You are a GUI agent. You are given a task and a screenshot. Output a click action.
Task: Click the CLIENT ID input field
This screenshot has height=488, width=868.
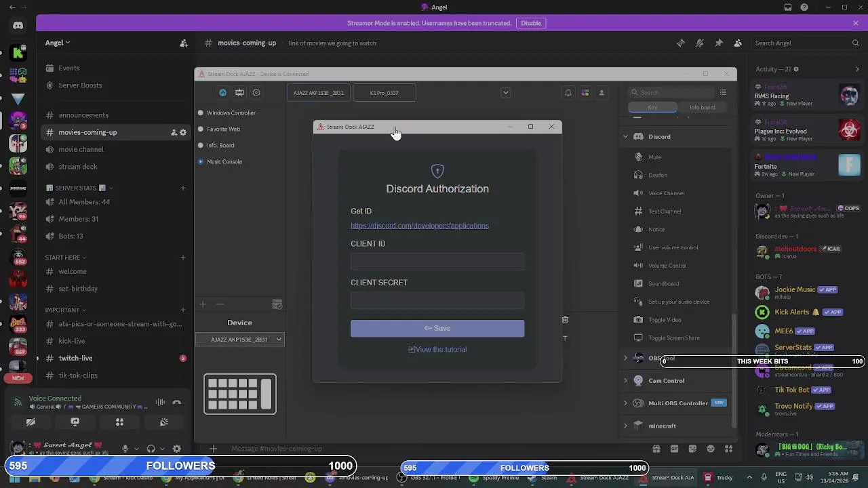click(x=437, y=262)
